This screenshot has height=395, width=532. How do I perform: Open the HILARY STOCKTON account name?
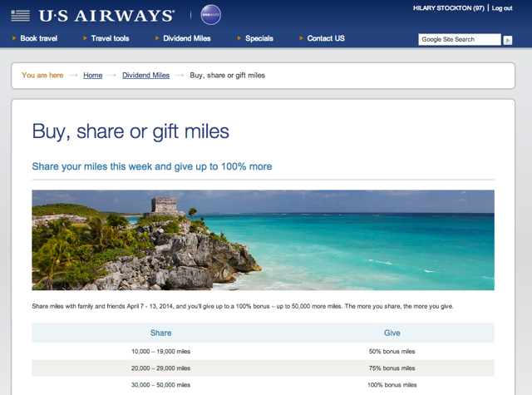[449, 8]
